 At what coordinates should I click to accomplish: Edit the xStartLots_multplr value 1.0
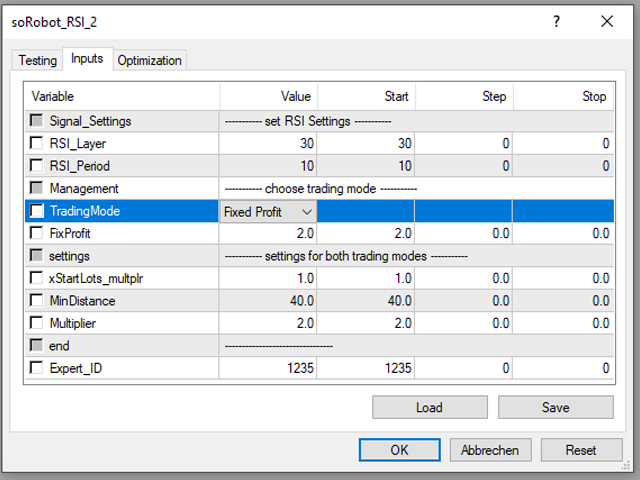(268, 278)
